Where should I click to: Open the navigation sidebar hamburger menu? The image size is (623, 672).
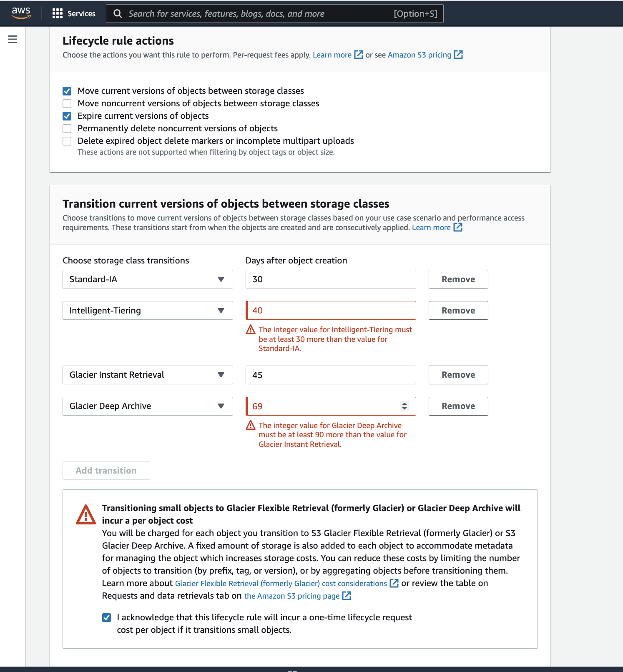[13, 39]
